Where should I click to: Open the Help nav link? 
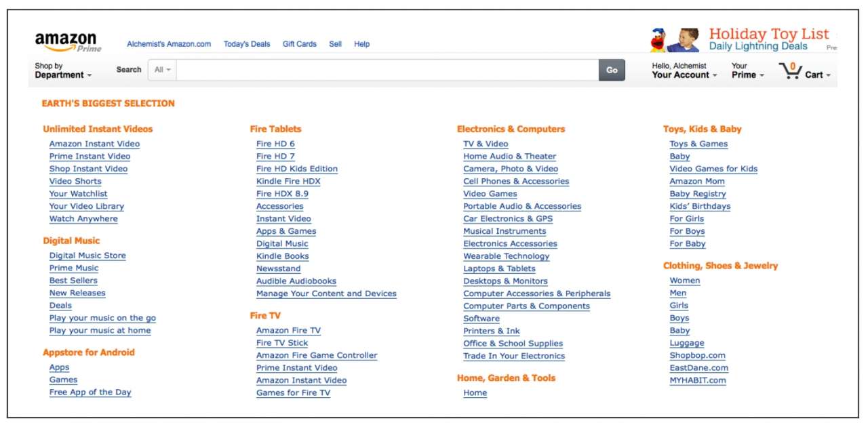(x=362, y=44)
